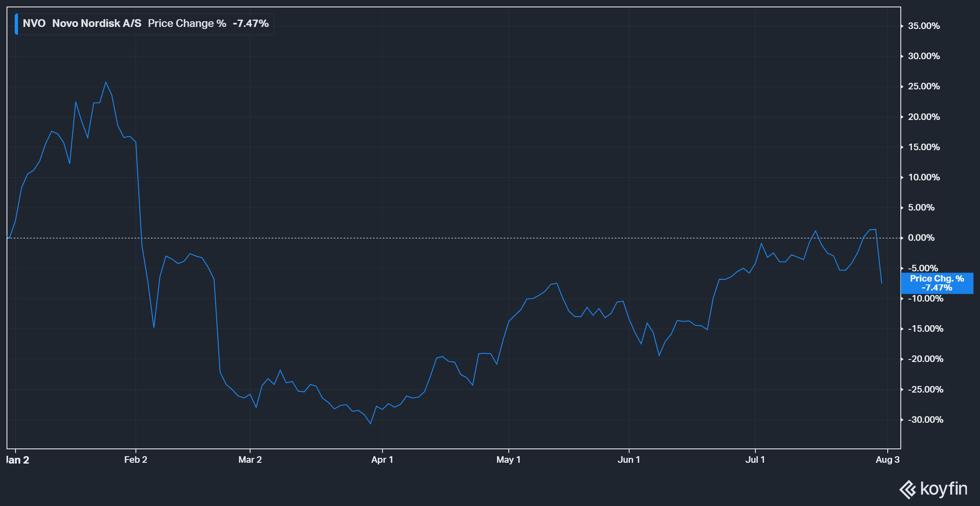Click the 30.00% y-axis label
980x506 pixels.
pos(924,56)
